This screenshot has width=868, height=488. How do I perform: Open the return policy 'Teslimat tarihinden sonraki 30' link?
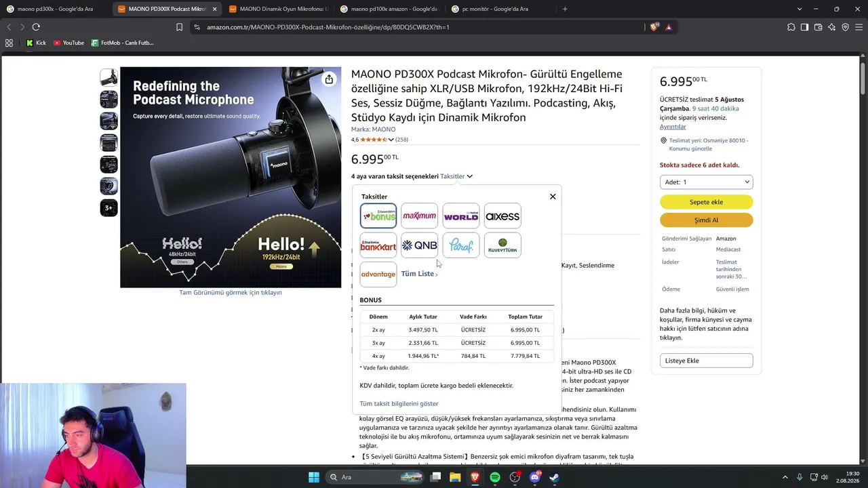pos(732,269)
